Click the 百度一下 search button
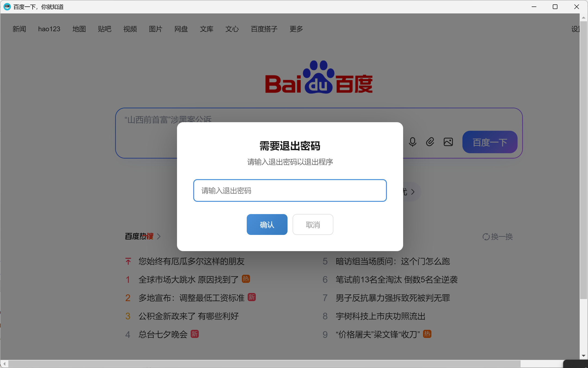 click(490, 142)
